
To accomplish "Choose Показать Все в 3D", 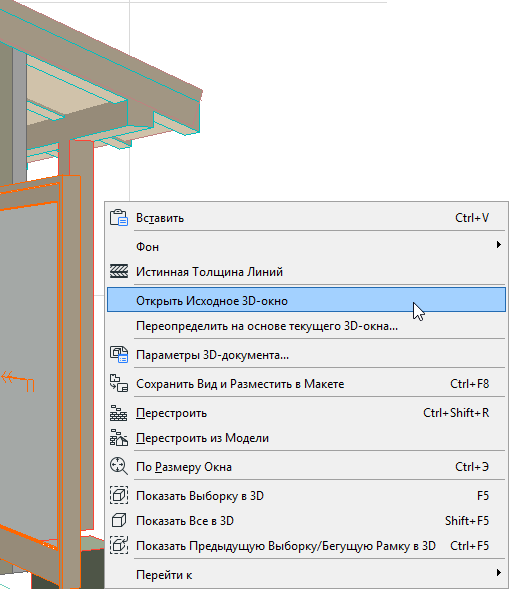I will (x=306, y=521).
